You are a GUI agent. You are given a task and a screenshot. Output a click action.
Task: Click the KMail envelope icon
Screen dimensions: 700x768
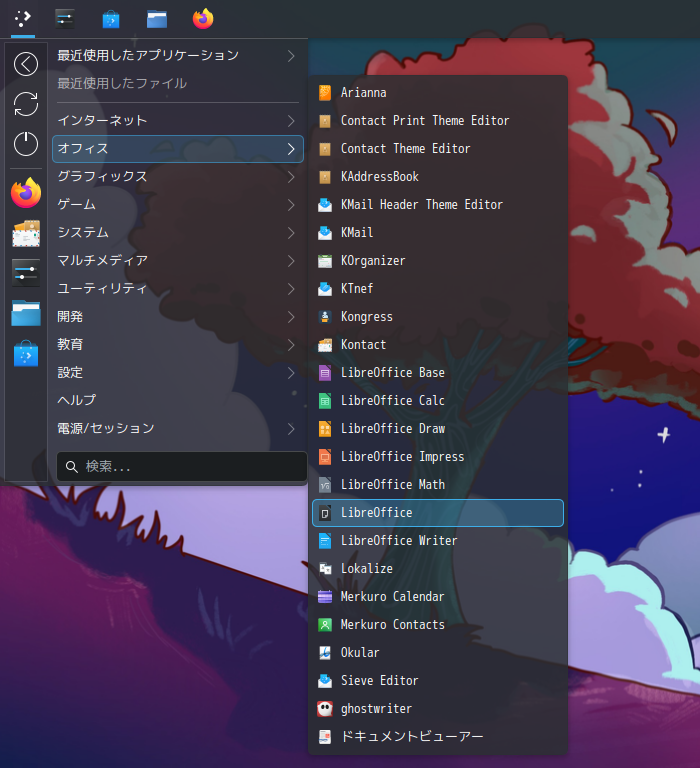click(325, 233)
